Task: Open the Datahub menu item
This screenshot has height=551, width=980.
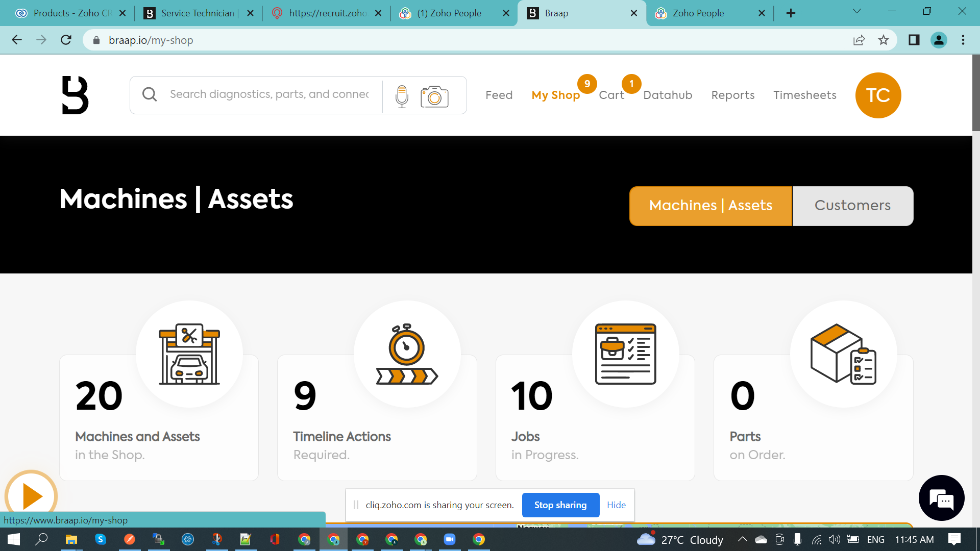Action: (668, 95)
